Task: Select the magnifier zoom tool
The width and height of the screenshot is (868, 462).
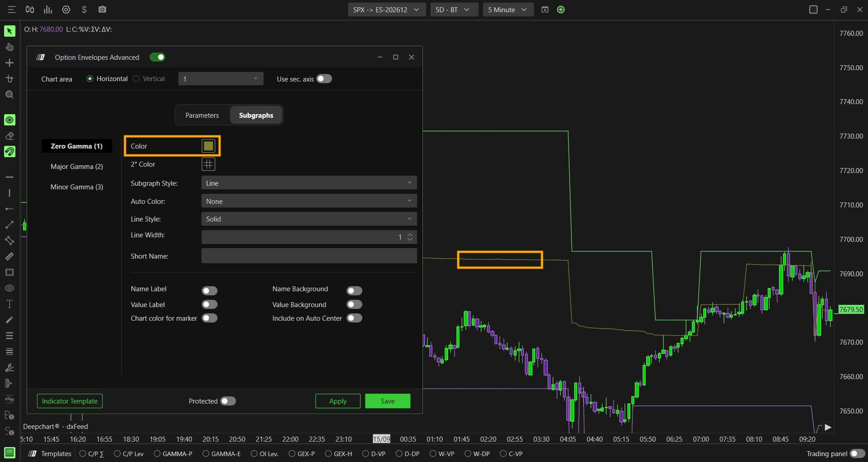Action: click(10, 95)
